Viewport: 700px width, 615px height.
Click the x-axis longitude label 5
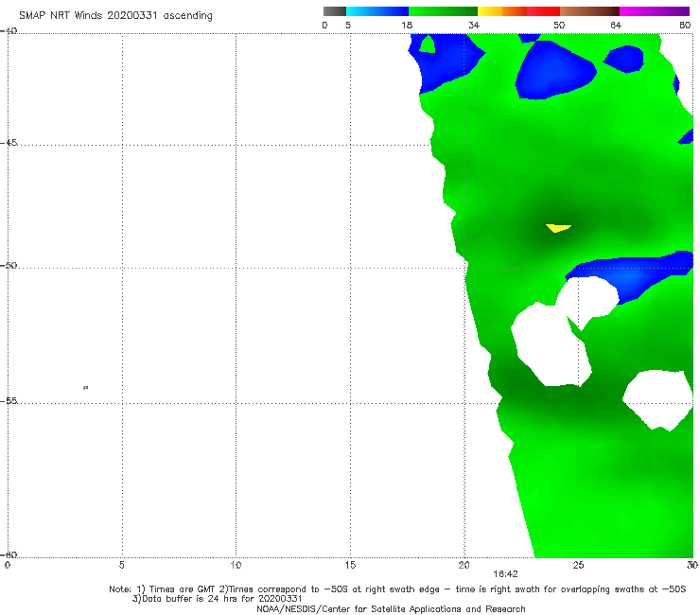(x=122, y=566)
